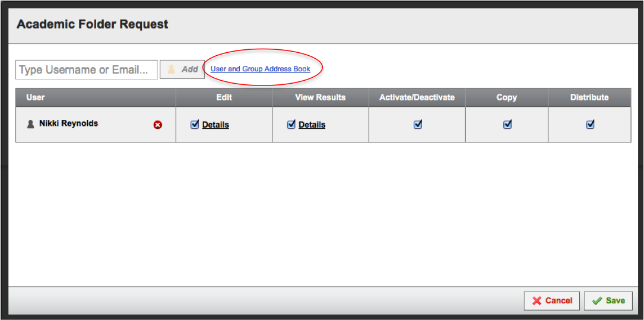Click the Distribute column header
Image resolution: width=644 pixels, height=320 pixels.
[589, 97]
